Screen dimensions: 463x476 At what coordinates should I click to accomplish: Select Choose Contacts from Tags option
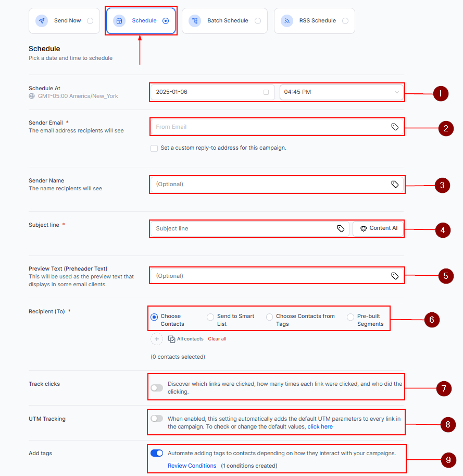click(269, 317)
